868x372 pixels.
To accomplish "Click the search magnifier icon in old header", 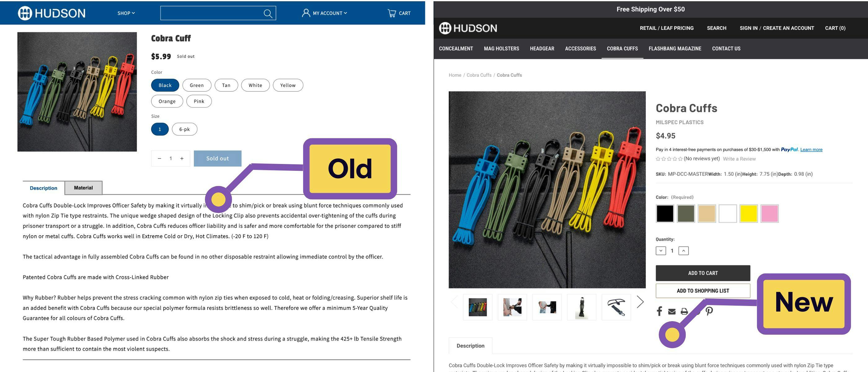I will pyautogui.click(x=268, y=13).
